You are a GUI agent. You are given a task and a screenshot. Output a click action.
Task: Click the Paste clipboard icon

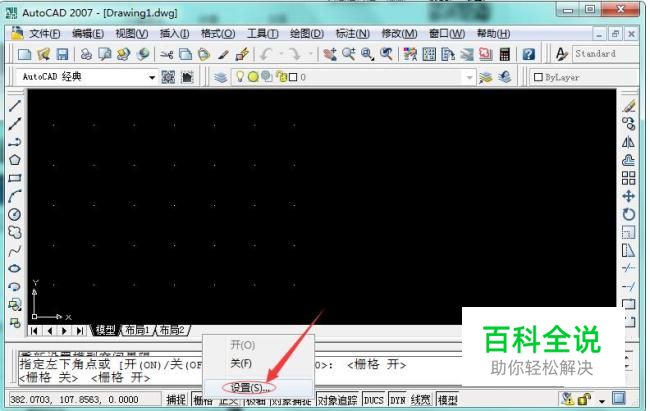204,54
